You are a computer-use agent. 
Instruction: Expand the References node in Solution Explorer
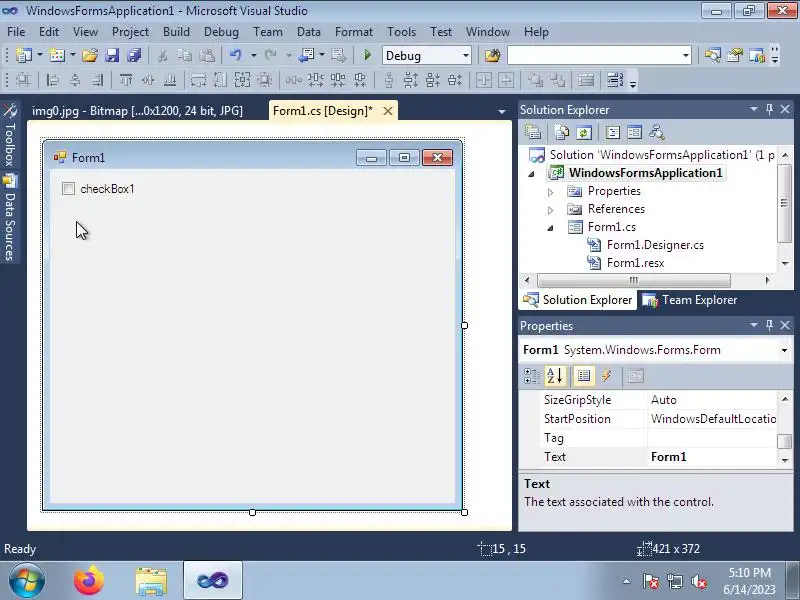click(x=551, y=210)
